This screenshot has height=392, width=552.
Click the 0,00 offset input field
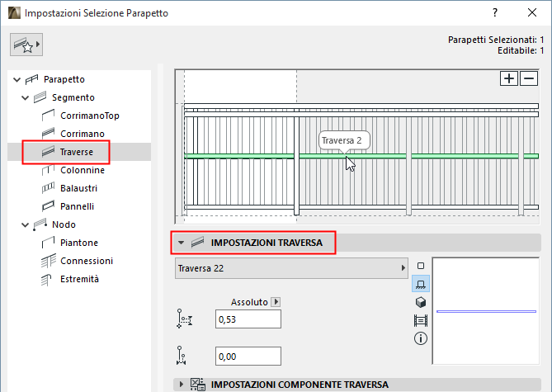[248, 356]
